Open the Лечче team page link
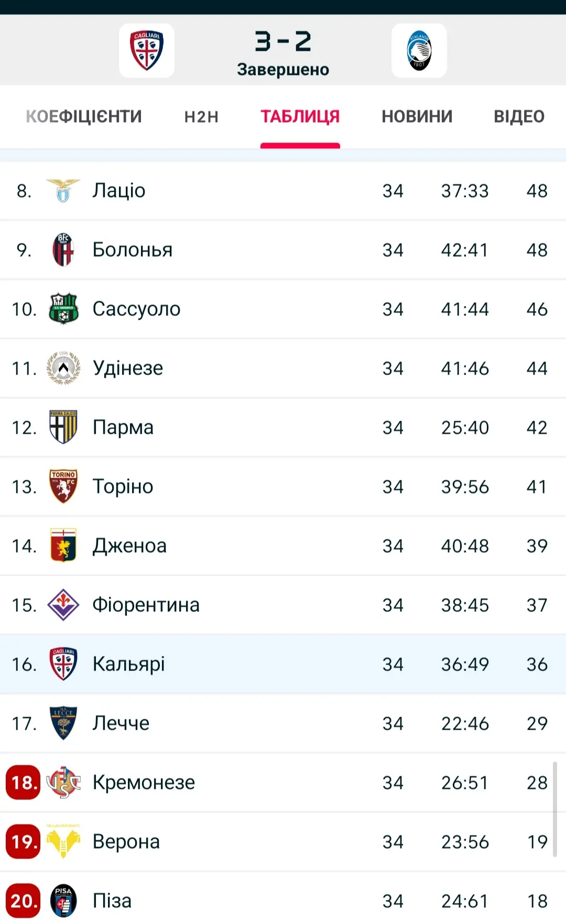 [121, 723]
